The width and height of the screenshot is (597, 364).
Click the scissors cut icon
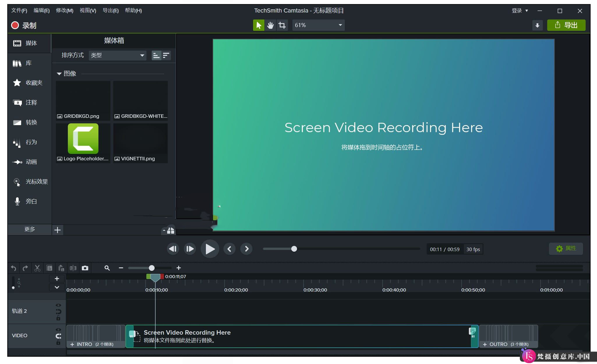(37, 268)
